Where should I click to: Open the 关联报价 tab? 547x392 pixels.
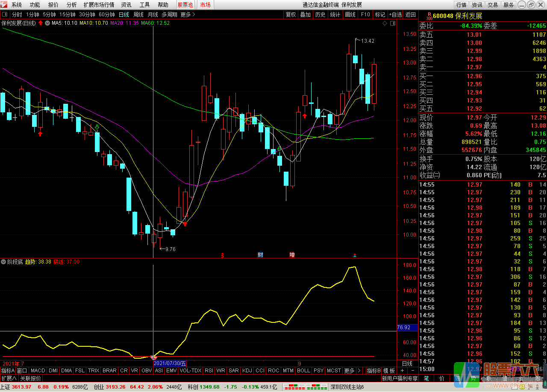(x=30, y=378)
